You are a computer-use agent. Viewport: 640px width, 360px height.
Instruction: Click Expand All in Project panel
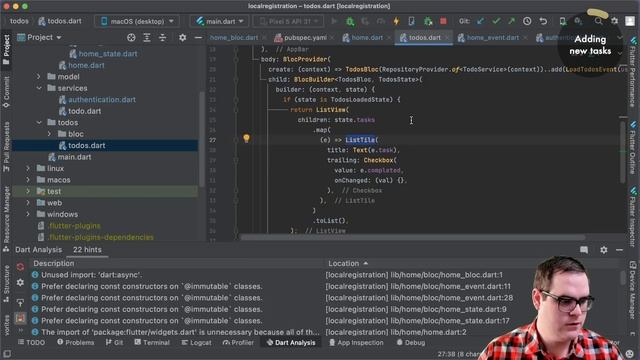pos(147,38)
